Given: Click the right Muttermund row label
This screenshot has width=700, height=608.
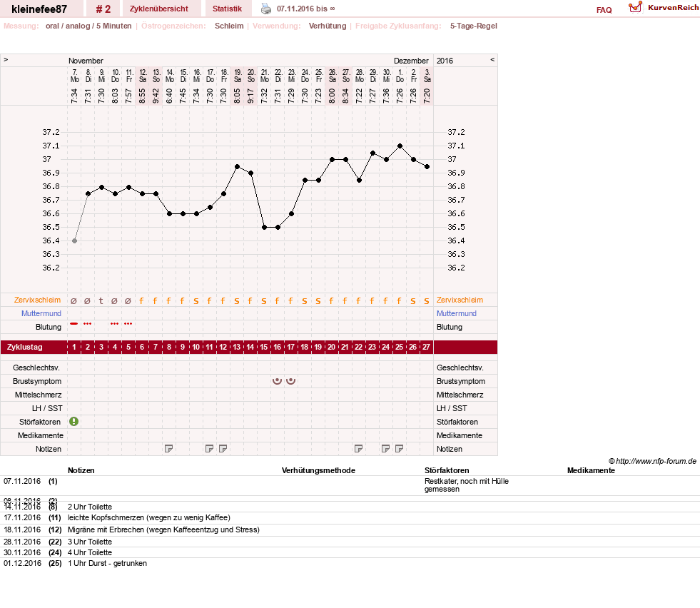Looking at the screenshot, I should click(x=456, y=313).
